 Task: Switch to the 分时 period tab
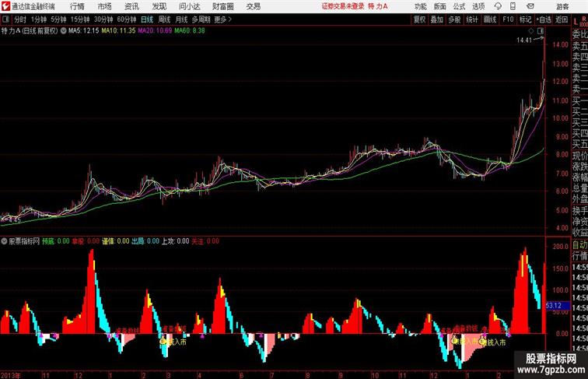click(20, 19)
